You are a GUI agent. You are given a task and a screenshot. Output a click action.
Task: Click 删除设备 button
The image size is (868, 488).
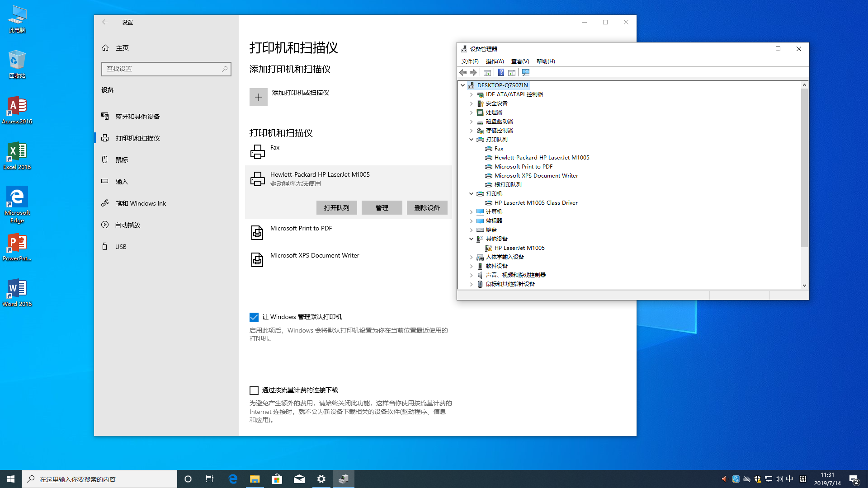[x=427, y=208]
